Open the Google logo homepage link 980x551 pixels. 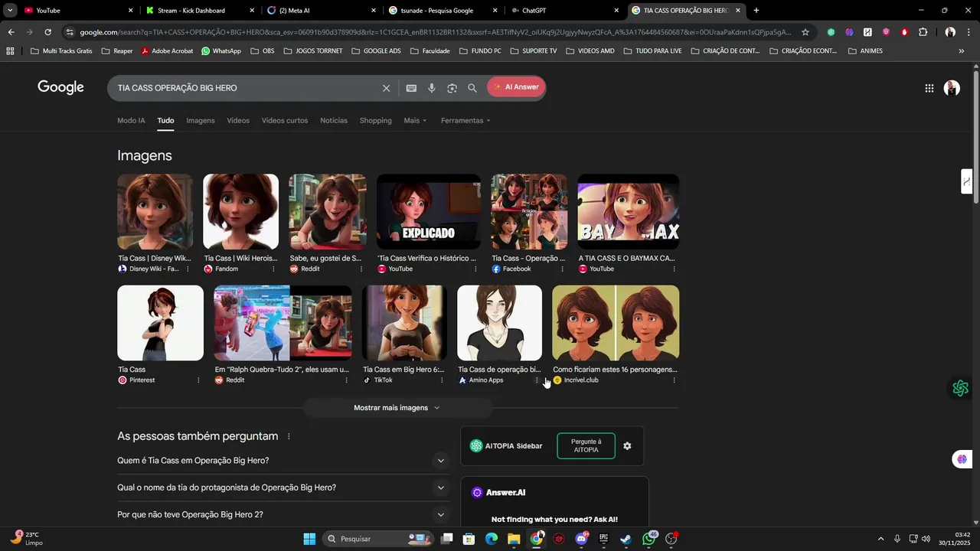tap(60, 88)
